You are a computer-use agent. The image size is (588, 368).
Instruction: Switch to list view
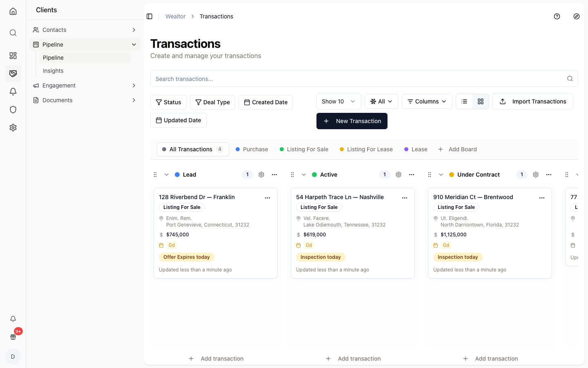coord(464,101)
